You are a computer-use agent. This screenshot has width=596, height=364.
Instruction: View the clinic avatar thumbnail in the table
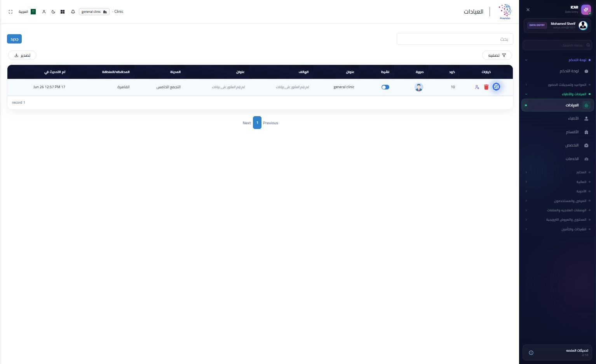click(418, 87)
